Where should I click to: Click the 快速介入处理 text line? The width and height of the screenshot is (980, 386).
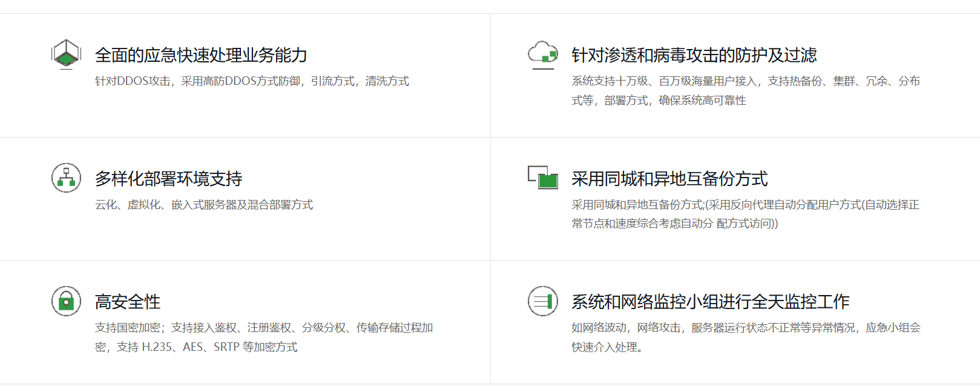(607, 347)
